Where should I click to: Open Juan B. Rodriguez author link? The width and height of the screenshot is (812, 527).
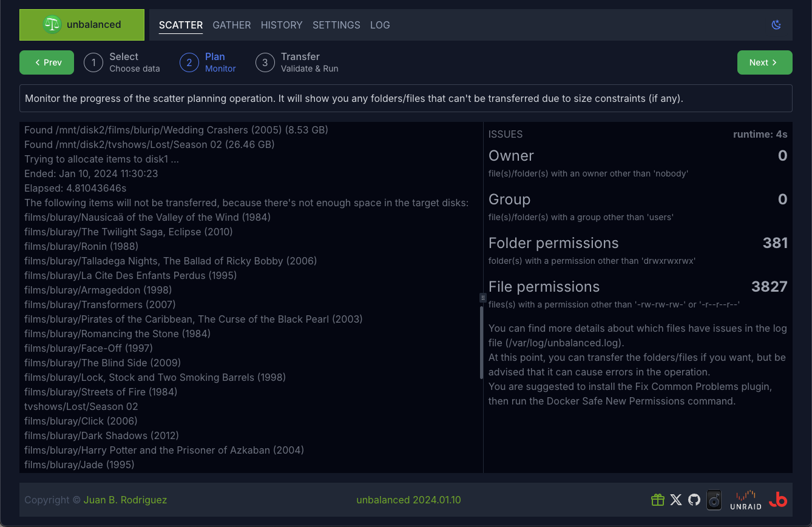pos(125,500)
